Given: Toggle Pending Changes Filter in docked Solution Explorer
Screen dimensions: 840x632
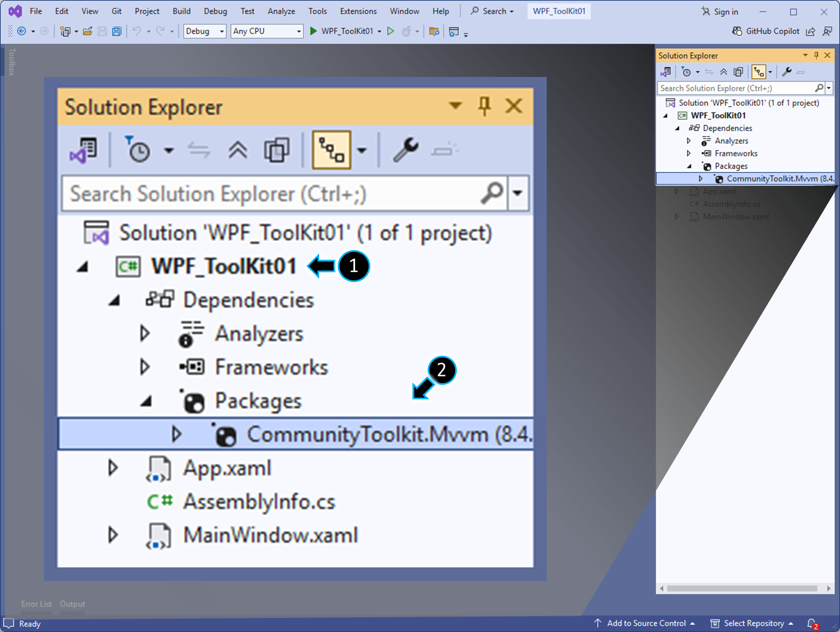Looking at the screenshot, I should coord(686,72).
